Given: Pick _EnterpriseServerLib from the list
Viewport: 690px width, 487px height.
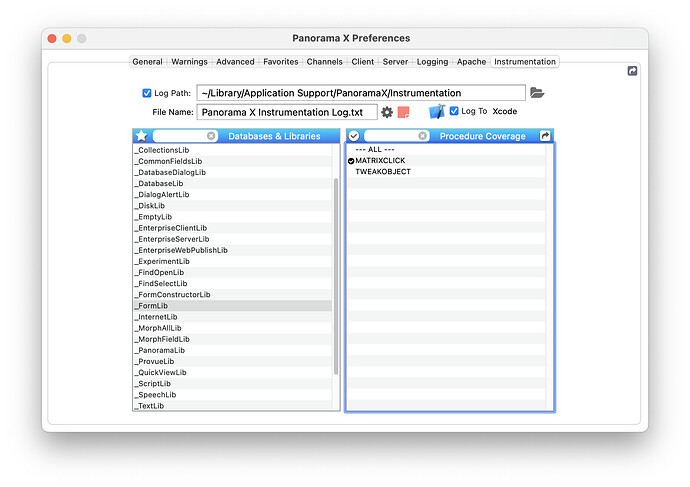Looking at the screenshot, I should pyautogui.click(x=233, y=239).
